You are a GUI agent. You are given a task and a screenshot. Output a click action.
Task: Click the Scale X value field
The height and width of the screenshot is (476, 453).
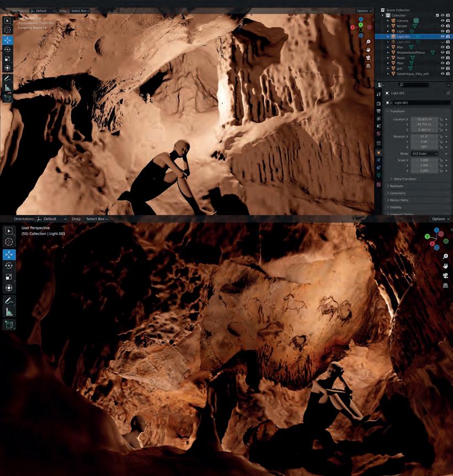click(x=424, y=160)
